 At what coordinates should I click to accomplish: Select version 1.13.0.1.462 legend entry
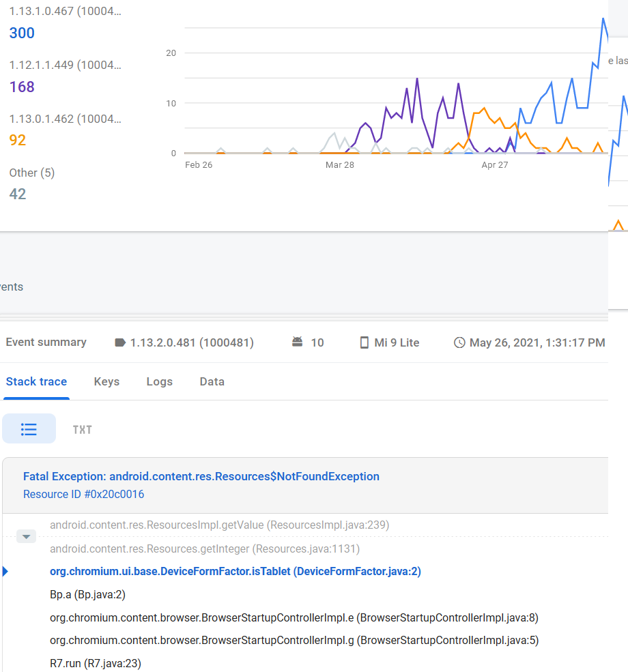(x=65, y=119)
